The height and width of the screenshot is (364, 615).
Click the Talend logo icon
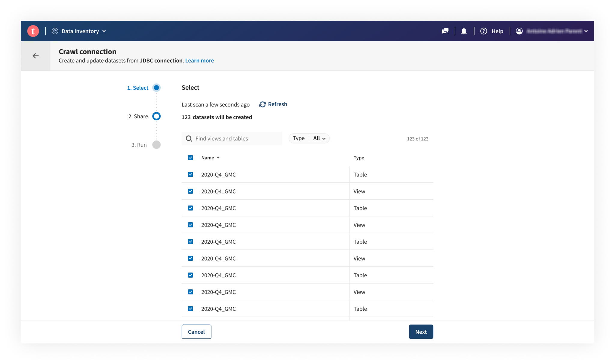33,31
